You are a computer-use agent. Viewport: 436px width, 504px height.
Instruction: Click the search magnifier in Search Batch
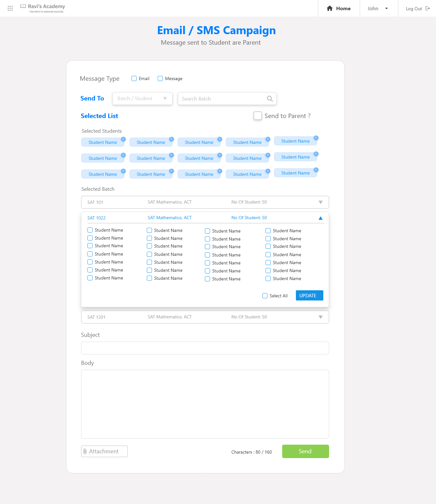[270, 99]
